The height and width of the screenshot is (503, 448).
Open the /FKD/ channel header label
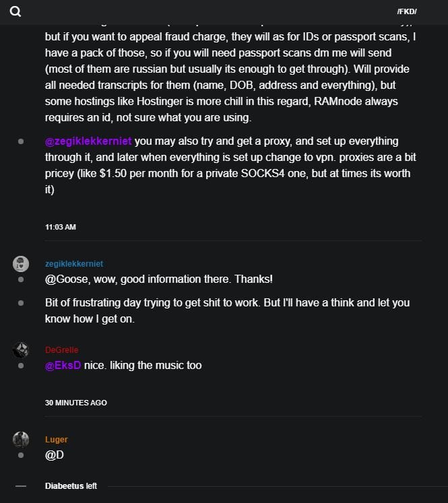pos(407,11)
